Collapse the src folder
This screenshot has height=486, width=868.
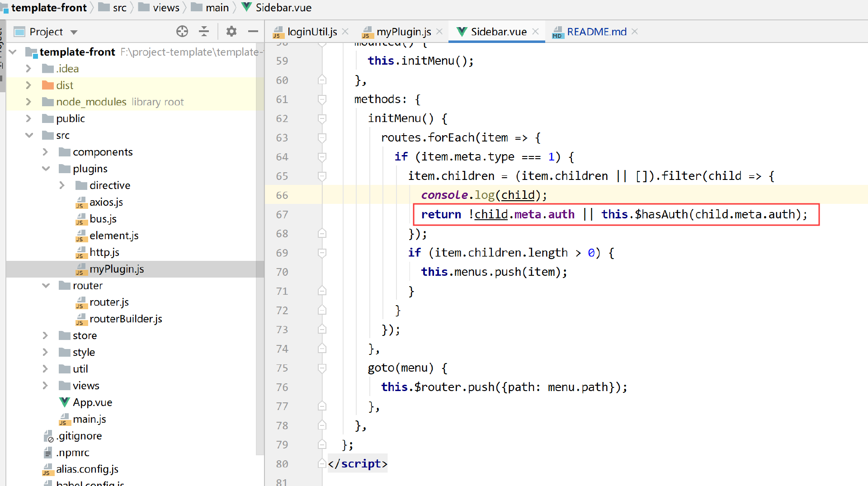(x=29, y=136)
